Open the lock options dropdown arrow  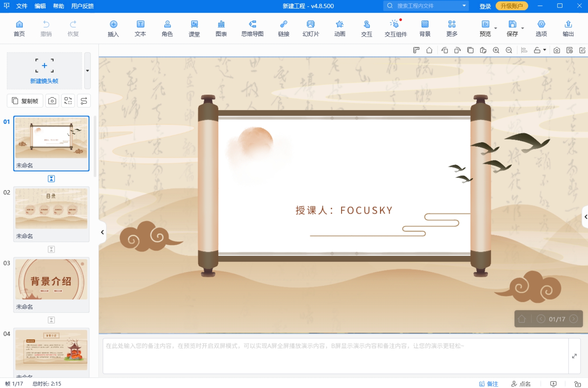point(545,50)
